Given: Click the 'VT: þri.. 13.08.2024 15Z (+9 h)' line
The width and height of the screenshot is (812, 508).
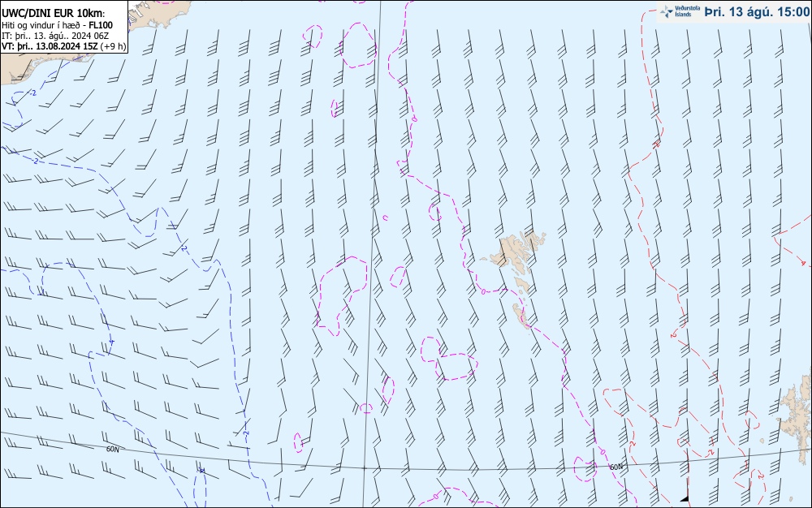Looking at the screenshot, I should pos(63,46).
